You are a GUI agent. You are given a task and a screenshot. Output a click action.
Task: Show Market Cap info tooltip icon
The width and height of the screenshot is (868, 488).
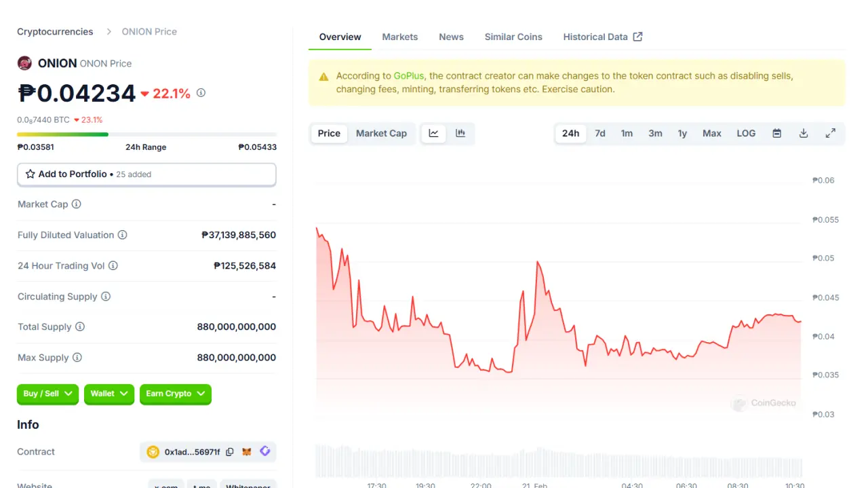[x=77, y=204]
